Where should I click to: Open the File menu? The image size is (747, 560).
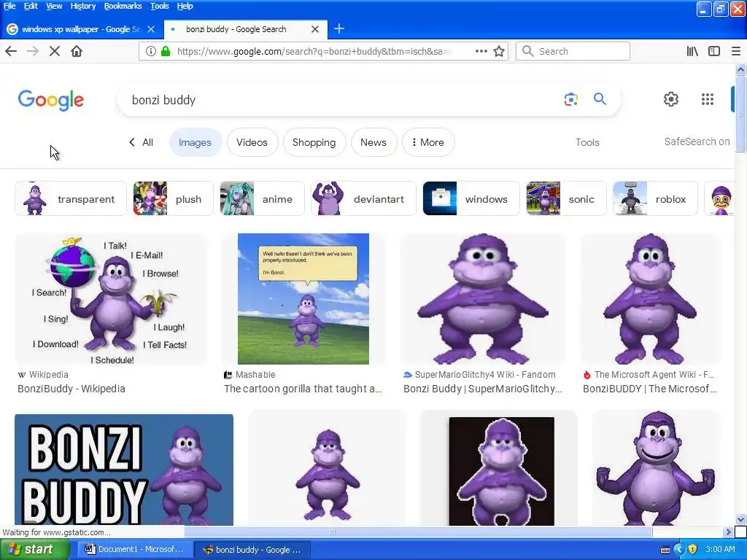pyautogui.click(x=9, y=6)
